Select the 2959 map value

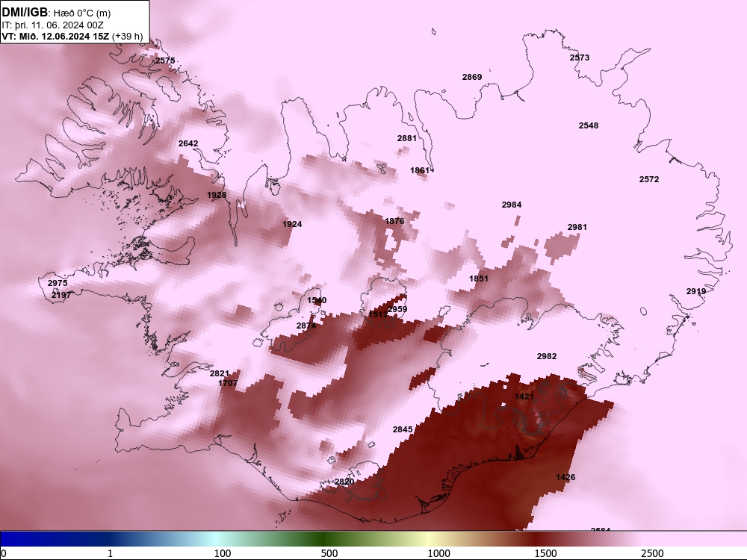(x=397, y=309)
